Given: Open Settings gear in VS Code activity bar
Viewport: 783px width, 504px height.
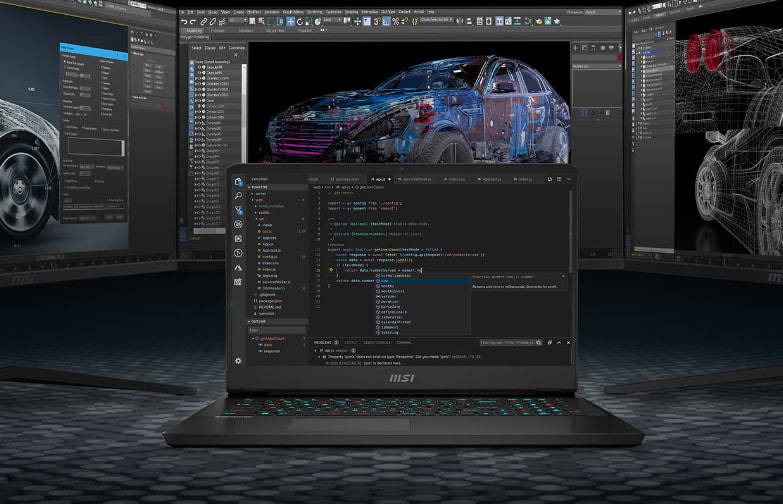Looking at the screenshot, I should coord(238,361).
